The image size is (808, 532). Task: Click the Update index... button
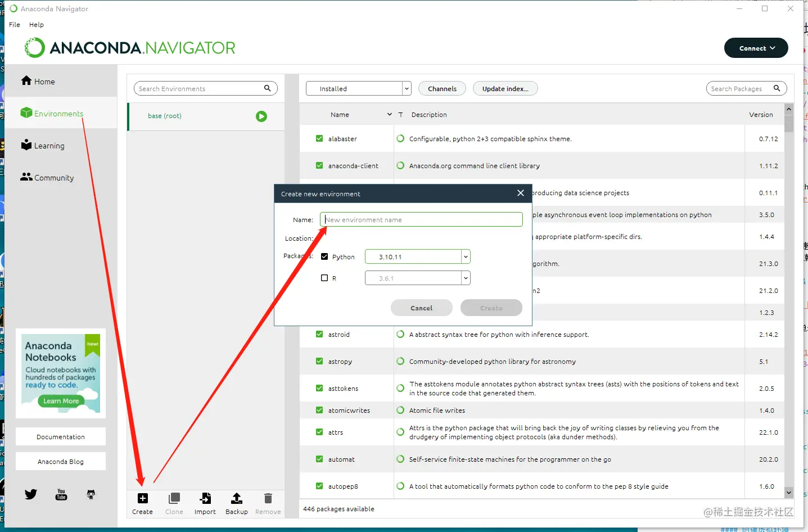click(505, 88)
